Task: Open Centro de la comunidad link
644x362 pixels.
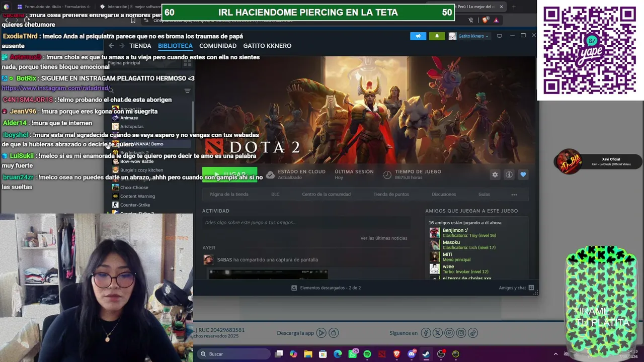Action: [326, 194]
